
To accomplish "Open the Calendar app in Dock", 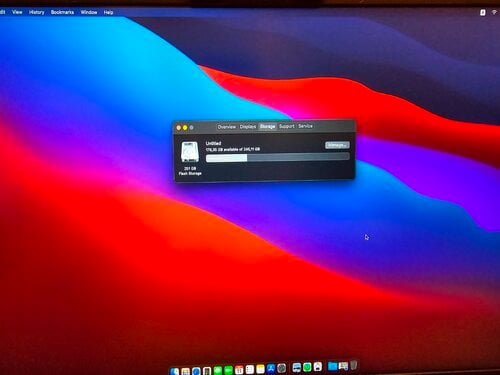I will [239, 369].
